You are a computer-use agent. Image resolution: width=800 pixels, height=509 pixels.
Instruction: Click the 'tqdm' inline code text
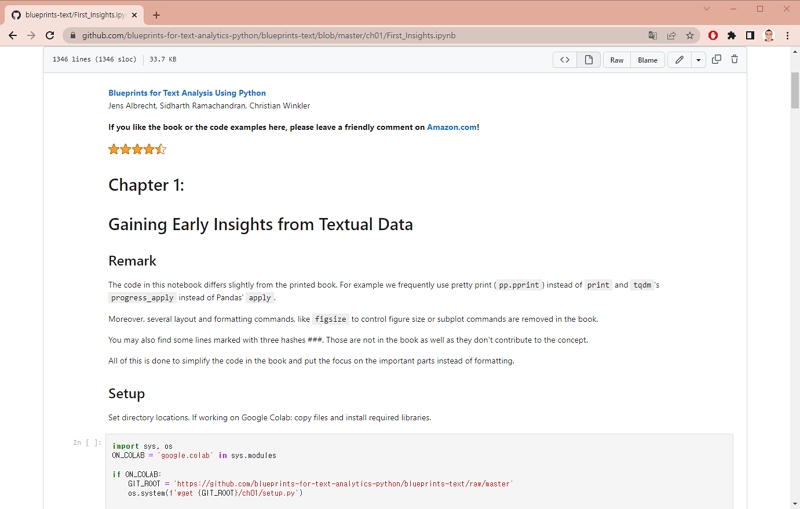coord(642,285)
